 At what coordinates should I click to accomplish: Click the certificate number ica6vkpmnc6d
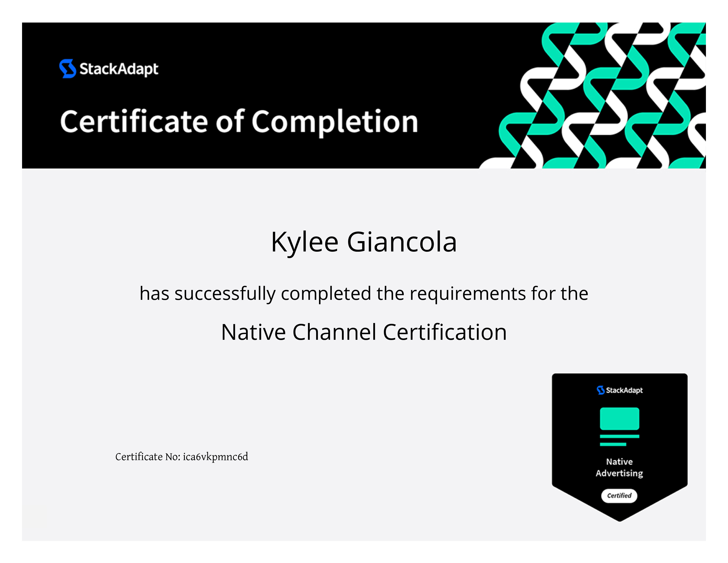click(215, 457)
